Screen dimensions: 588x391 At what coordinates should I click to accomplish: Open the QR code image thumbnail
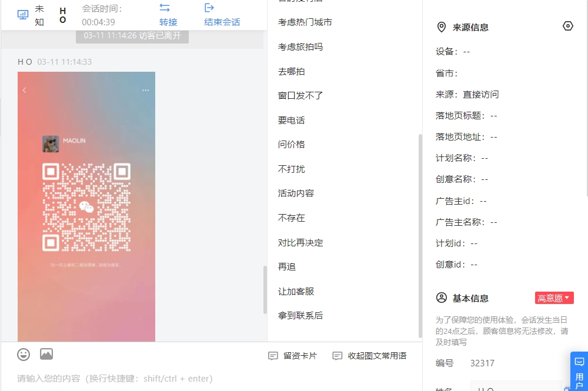pyautogui.click(x=86, y=206)
